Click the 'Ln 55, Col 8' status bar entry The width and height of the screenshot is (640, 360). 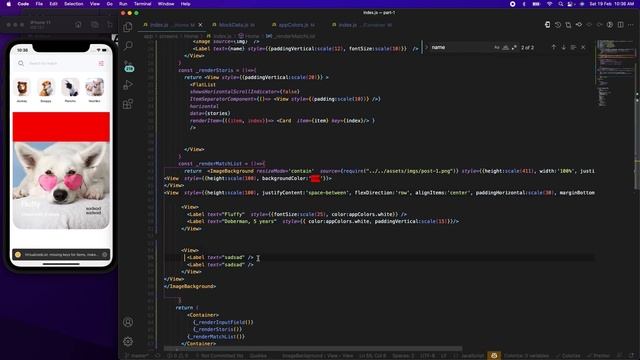[x=372, y=356]
